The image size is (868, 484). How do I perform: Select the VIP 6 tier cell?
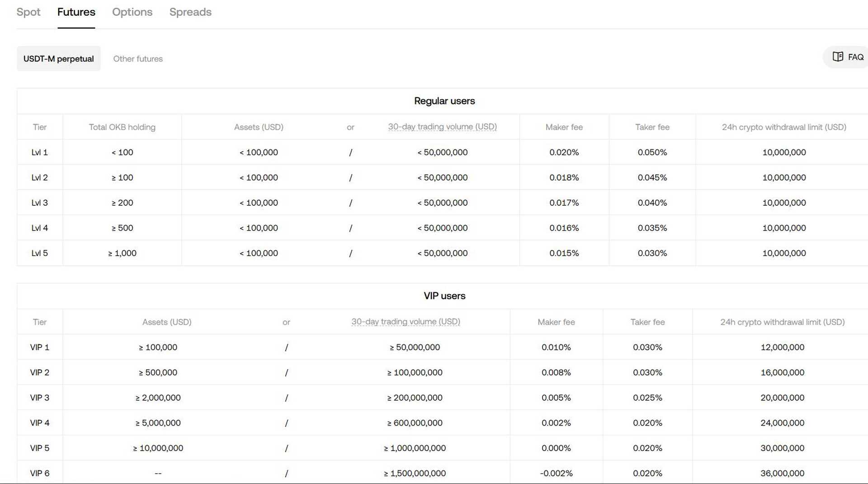pyautogui.click(x=40, y=473)
